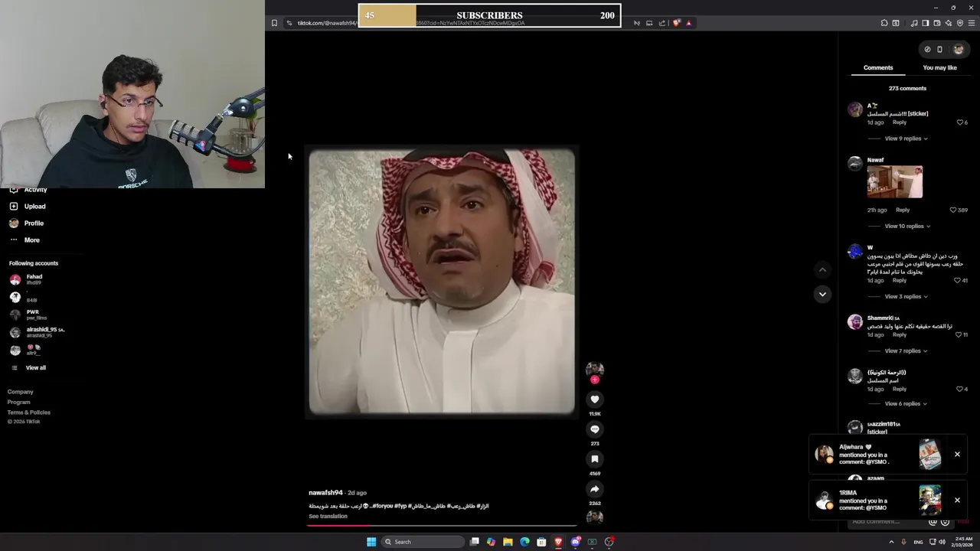This screenshot has height=551, width=980.
Task: Open File Explorer from the taskbar
Action: tap(508, 542)
